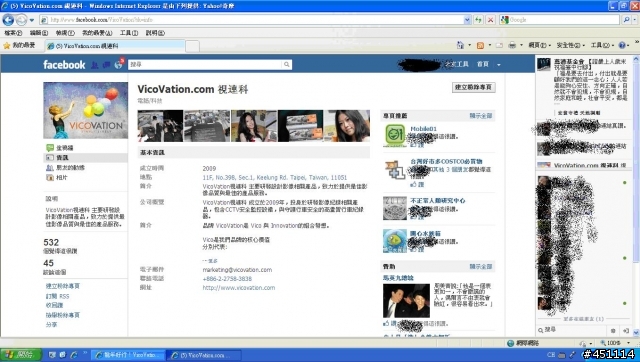
Task: Click the search magnifier beside the Google box
Action: 626,20
